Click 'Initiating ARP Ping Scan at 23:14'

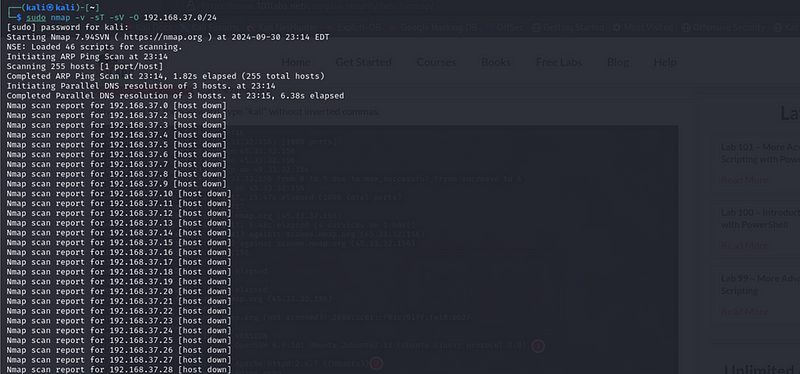pos(87,57)
